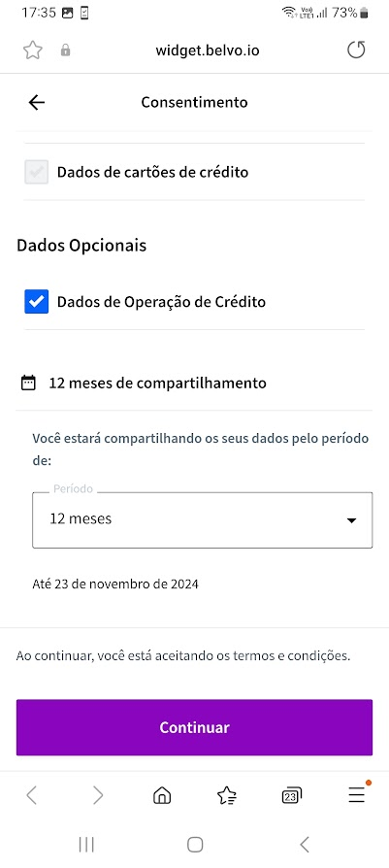Tap the padlock site security icon
This screenshot has width=389, height=868.
point(65,50)
